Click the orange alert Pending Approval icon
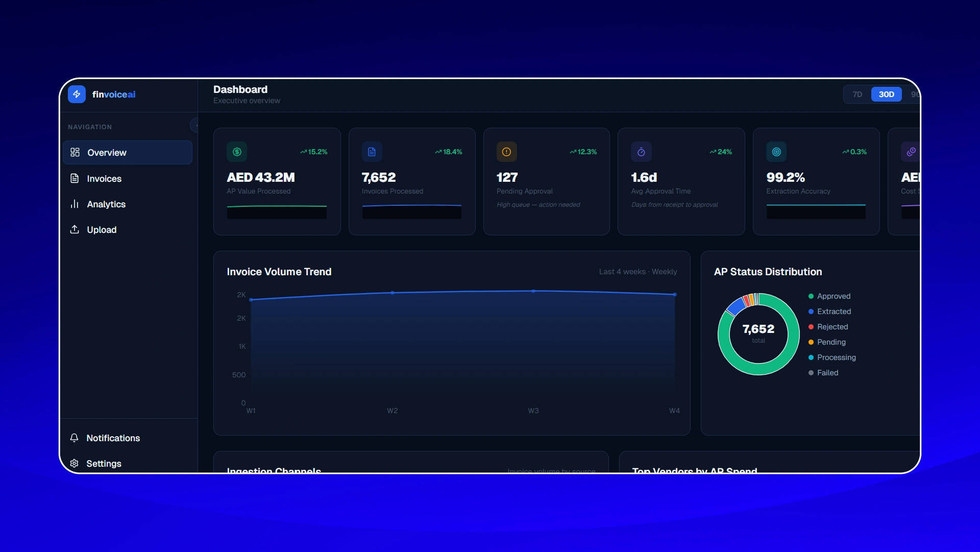Screen dimensions: 980x552 pyautogui.click(x=506, y=152)
